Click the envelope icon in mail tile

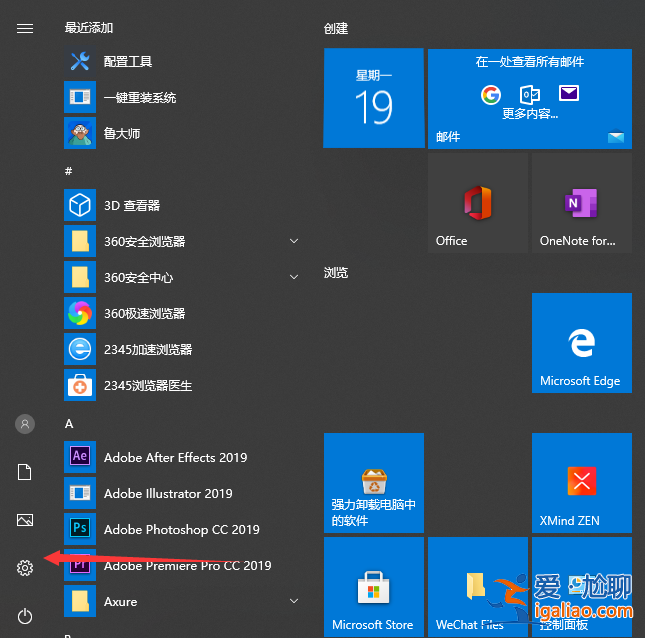(569, 93)
